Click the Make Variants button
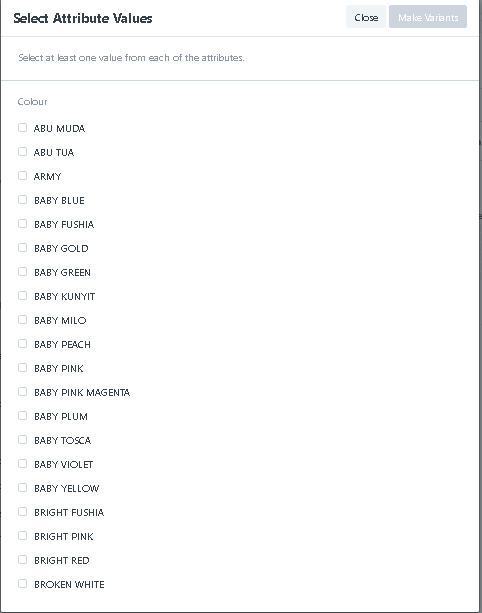The width and height of the screenshot is (482, 613). (428, 17)
